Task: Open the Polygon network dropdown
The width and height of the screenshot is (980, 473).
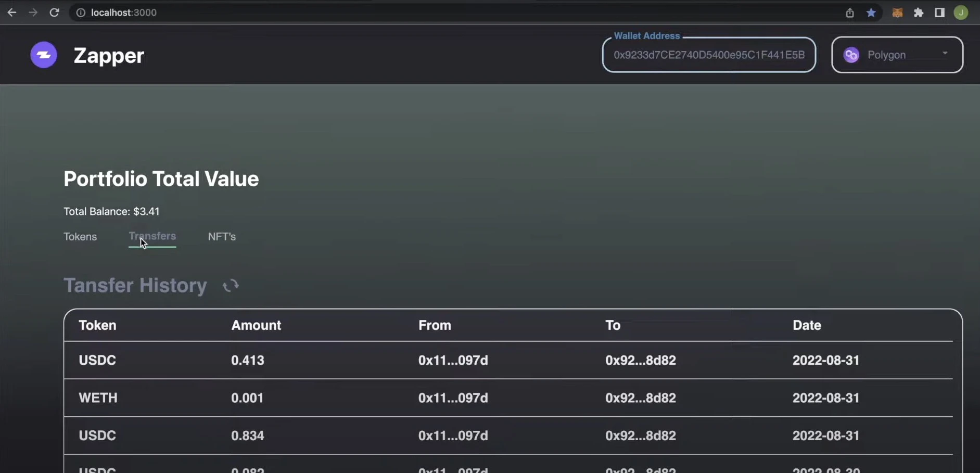Action: coord(896,55)
